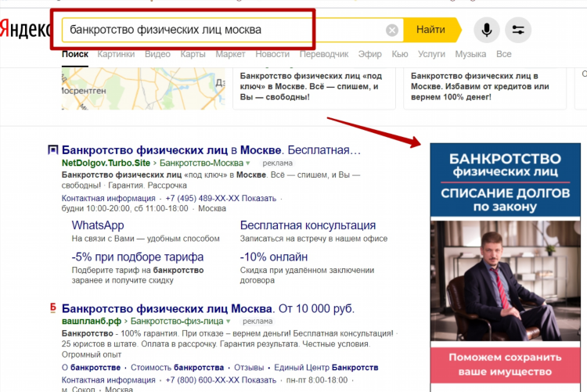Click the Moscow map thumbnail

click(x=143, y=88)
